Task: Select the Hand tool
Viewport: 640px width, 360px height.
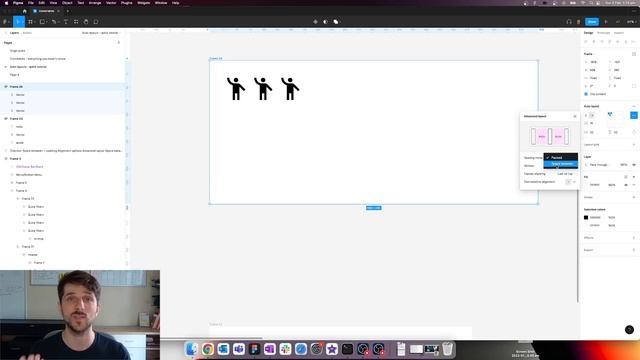Action: [x=86, y=22]
